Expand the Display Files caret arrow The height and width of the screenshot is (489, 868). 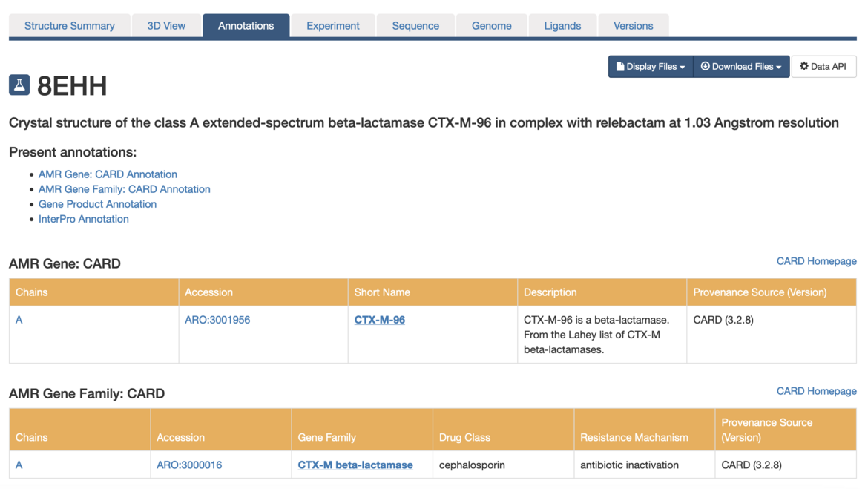click(683, 66)
